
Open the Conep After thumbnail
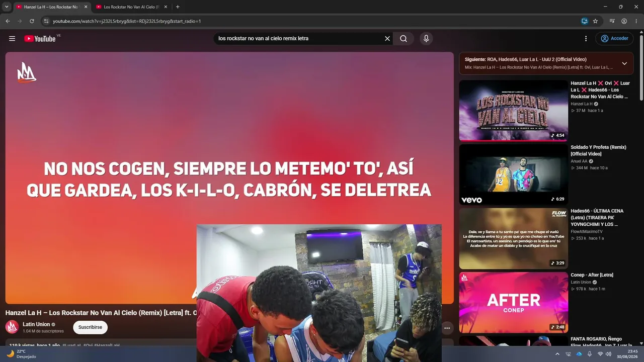[513, 302]
